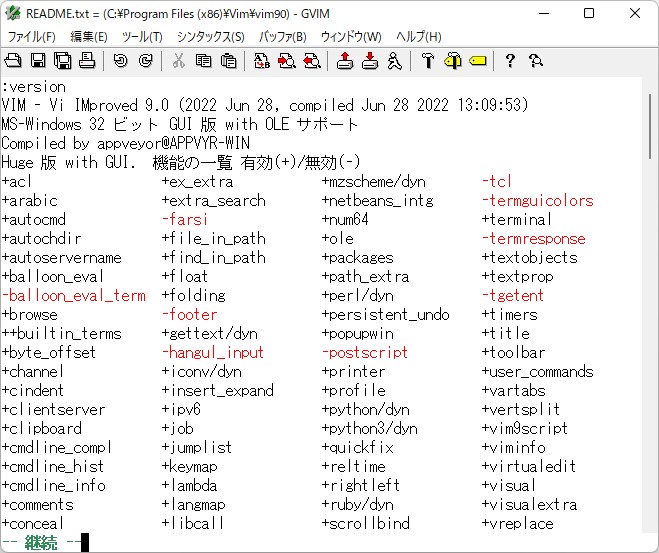This screenshot has width=659, height=553.
Task: Click the -tgetent feature text
Action: pos(513,295)
